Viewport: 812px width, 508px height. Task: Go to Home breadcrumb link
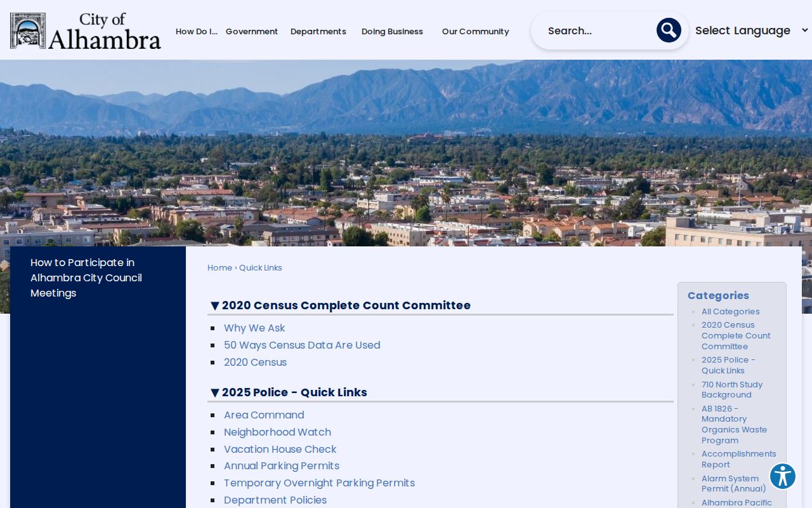(219, 268)
